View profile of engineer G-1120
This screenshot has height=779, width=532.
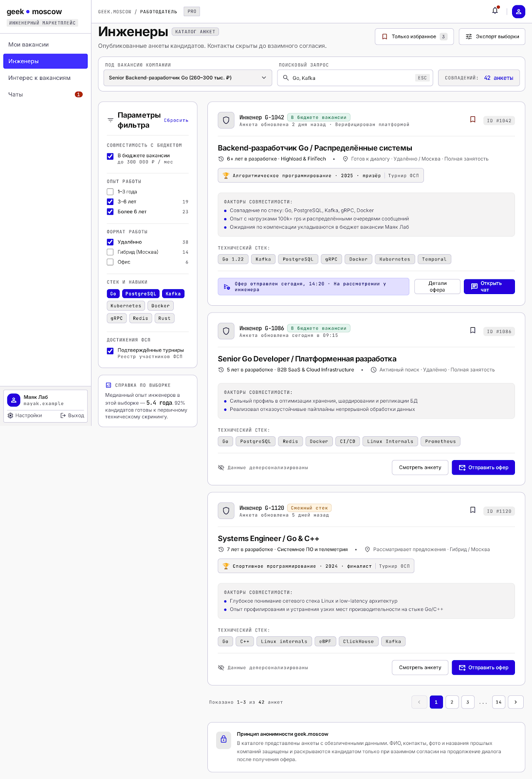(420, 668)
